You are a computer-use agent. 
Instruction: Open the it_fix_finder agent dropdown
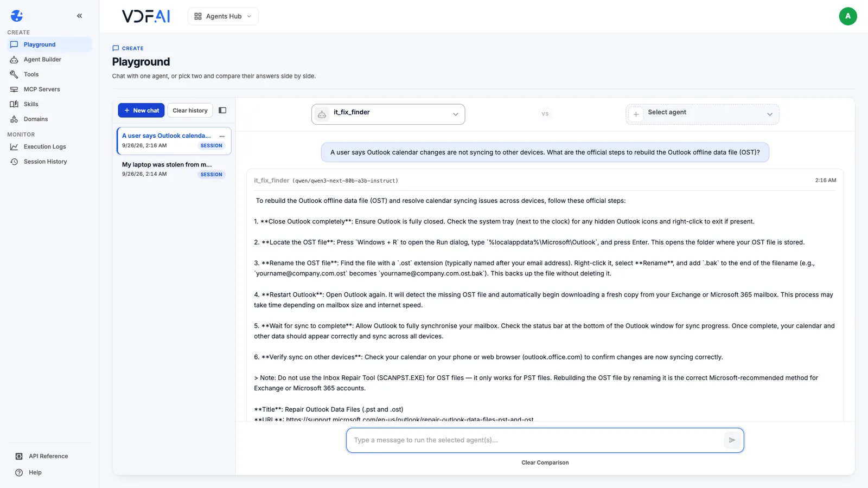click(388, 114)
